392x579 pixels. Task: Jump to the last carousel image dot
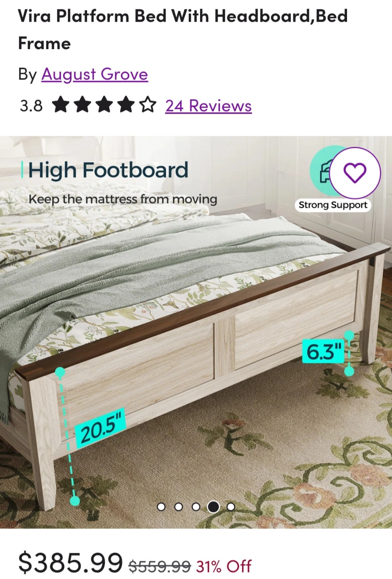pyautogui.click(x=231, y=507)
